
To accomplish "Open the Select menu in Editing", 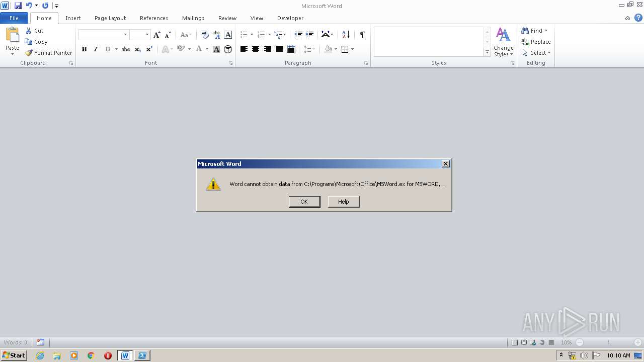I will (x=536, y=53).
